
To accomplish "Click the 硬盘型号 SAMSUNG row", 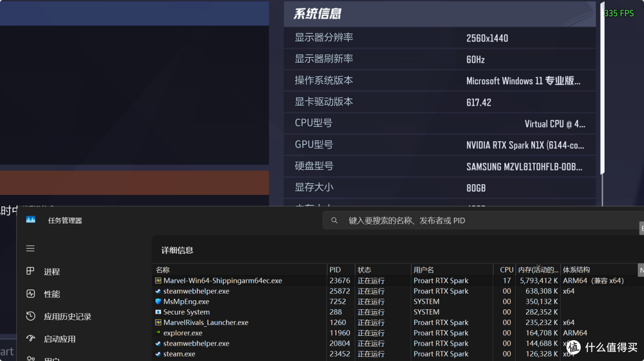I will tap(439, 166).
